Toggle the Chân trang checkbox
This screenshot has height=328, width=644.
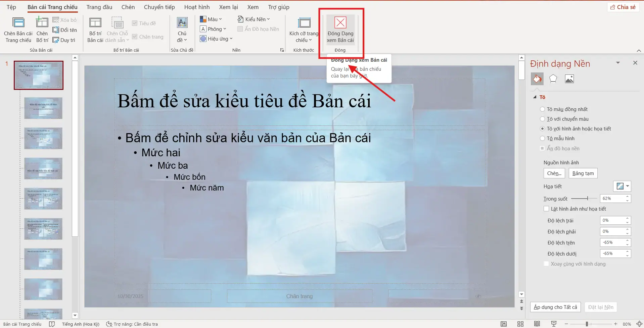[x=135, y=36]
